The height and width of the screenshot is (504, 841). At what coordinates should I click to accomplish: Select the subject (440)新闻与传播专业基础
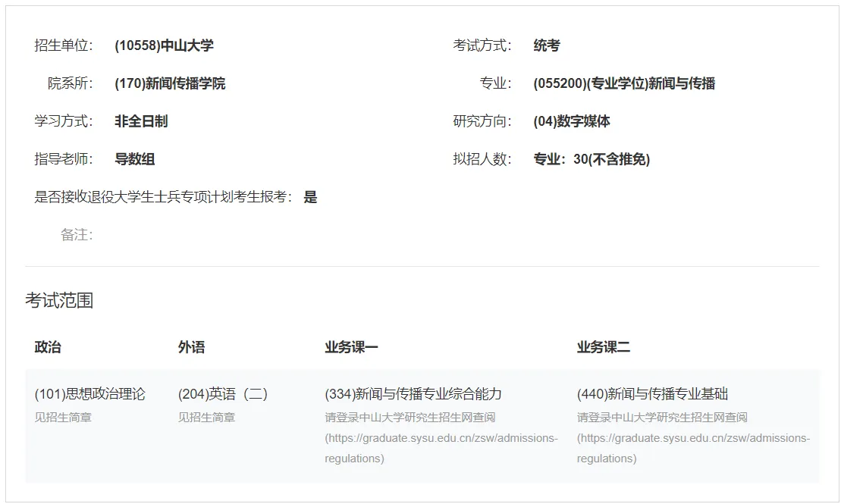point(652,394)
